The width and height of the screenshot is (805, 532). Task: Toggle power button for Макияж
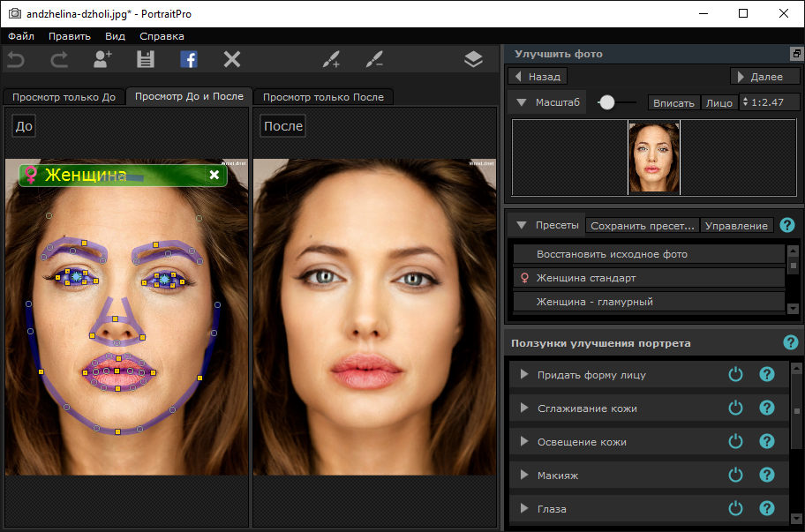click(735, 475)
